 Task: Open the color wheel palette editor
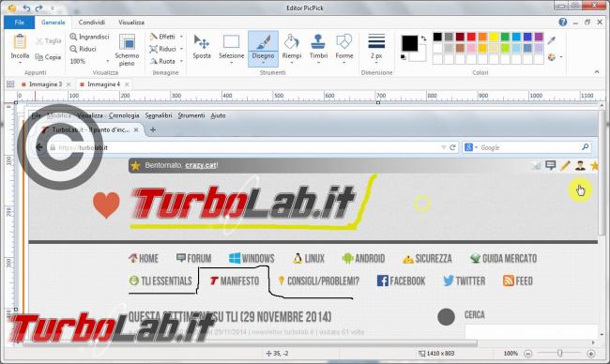click(551, 57)
